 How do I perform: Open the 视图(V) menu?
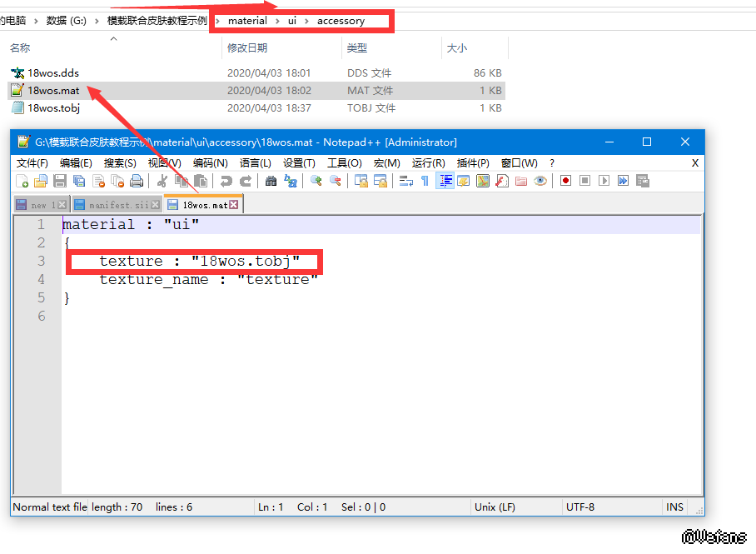(164, 163)
